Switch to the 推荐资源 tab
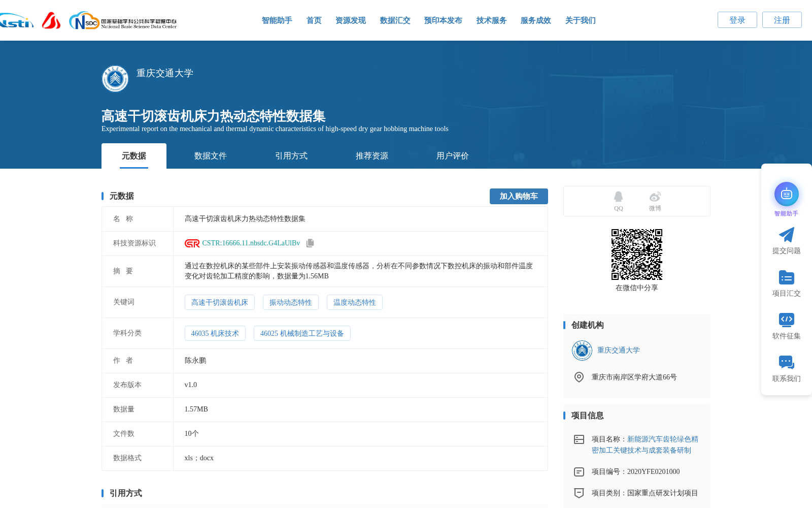This screenshot has width=812, height=508. point(372,156)
